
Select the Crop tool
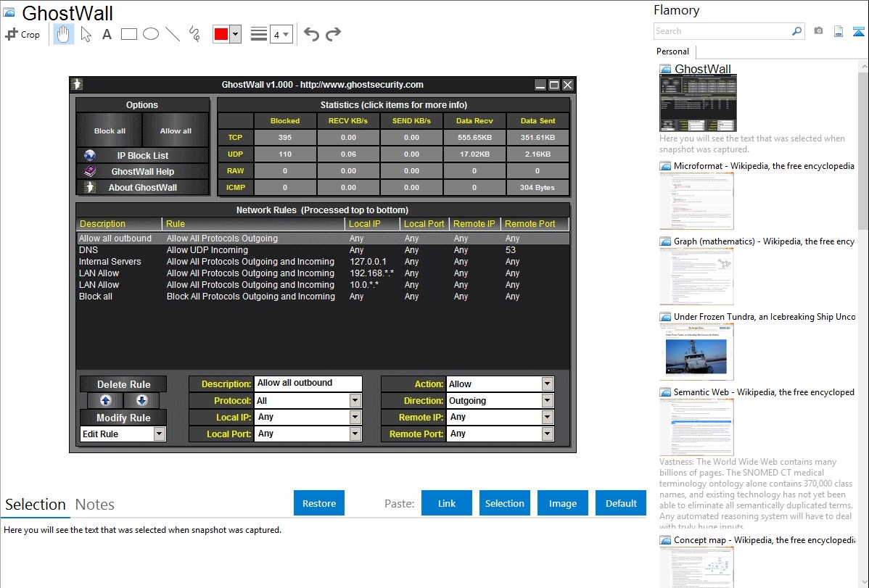click(22, 34)
